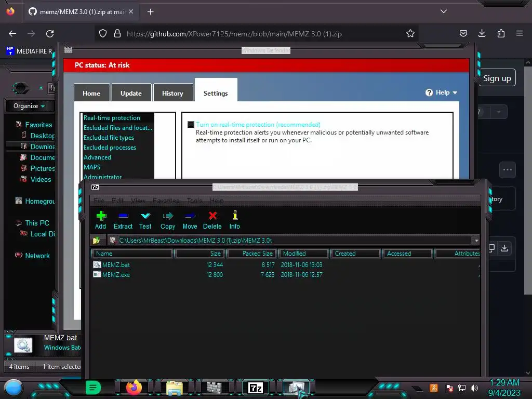Open Firefox from the taskbar
Screen dimensions: 532x399
[134, 388]
